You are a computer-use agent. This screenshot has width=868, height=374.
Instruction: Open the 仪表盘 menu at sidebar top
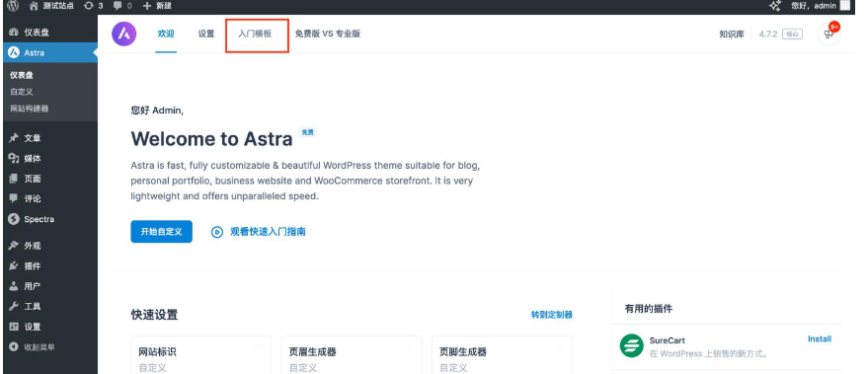click(49, 33)
